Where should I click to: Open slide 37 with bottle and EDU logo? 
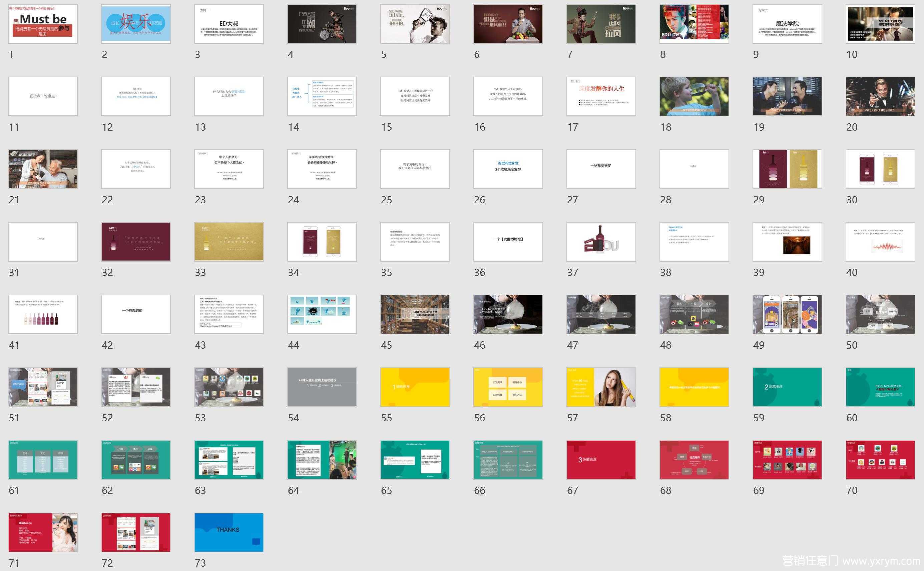pos(601,242)
